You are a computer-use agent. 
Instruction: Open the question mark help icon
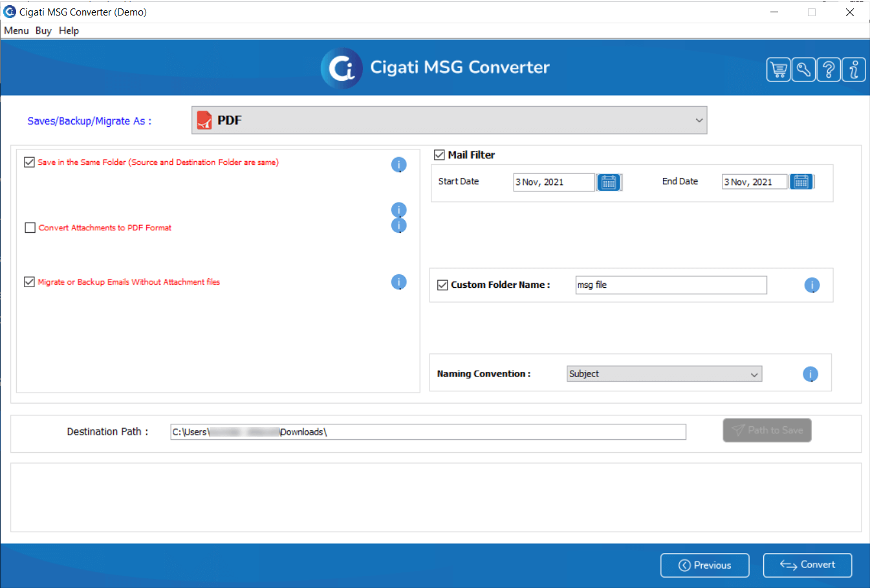829,69
